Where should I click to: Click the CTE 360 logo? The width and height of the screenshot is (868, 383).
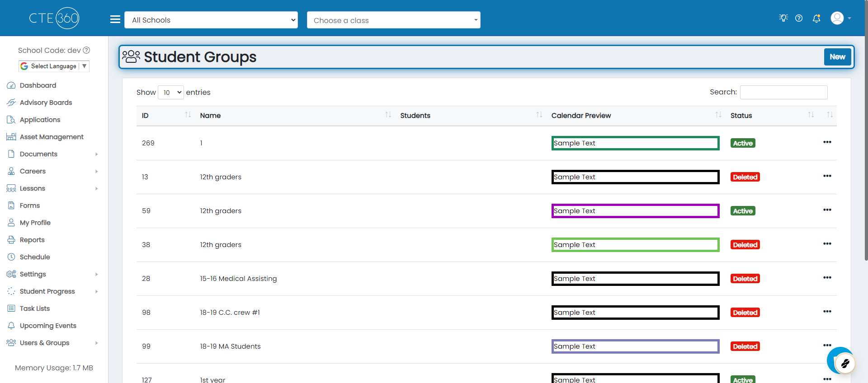[x=54, y=18]
